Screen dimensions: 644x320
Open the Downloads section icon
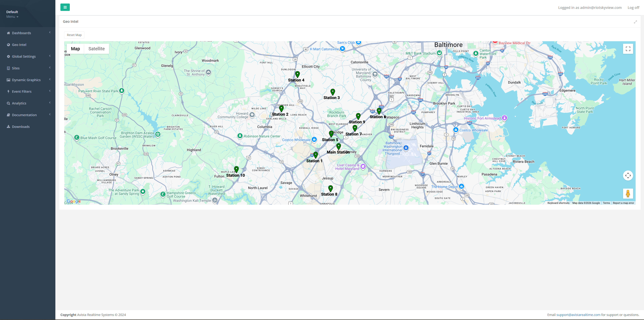tap(8, 126)
